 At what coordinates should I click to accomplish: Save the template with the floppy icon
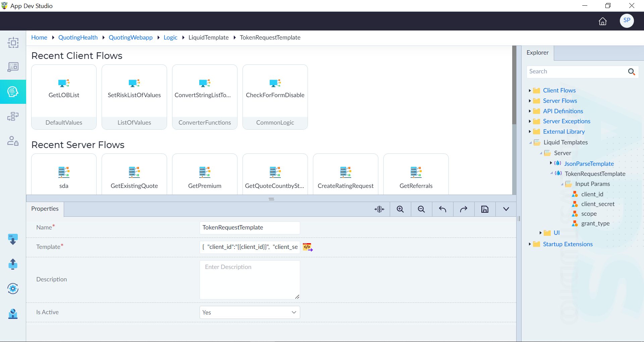click(x=485, y=209)
